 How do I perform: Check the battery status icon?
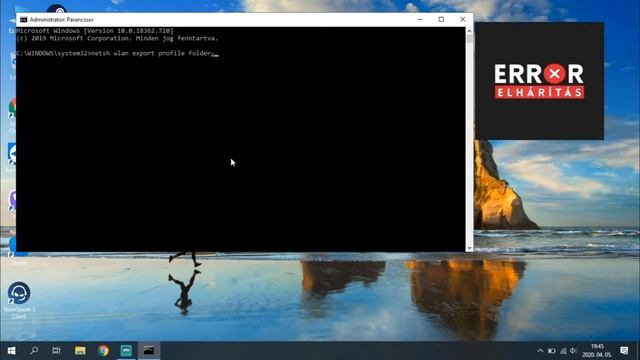click(551, 351)
